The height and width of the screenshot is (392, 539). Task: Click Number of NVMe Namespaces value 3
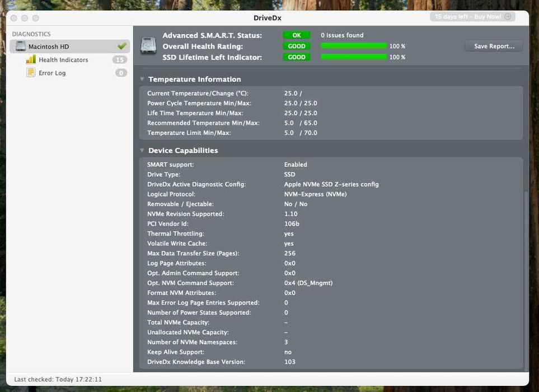[286, 342]
